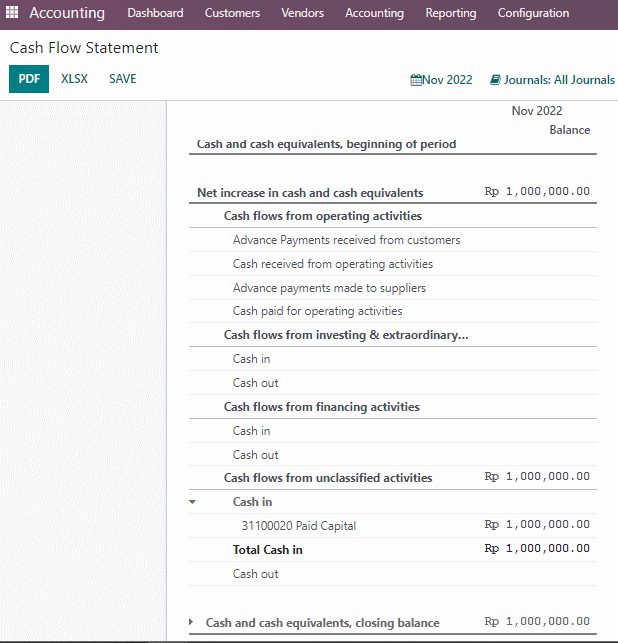This screenshot has height=643, width=618.
Task: Collapse the Cash in arrow under unclassified activities
Action: (192, 502)
